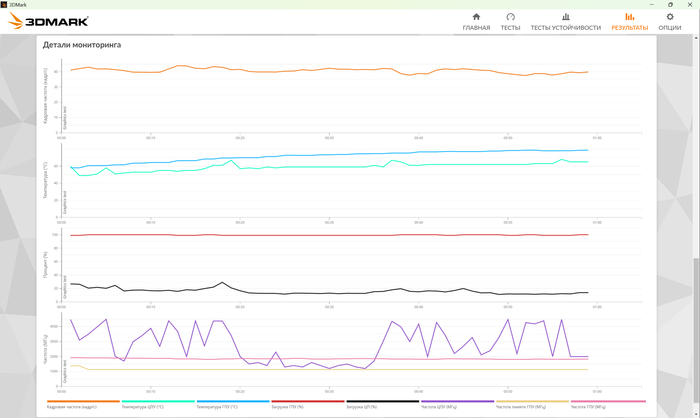Open the ГЛАВНАЯ home icon
The width and height of the screenshot is (700, 418).
(476, 17)
